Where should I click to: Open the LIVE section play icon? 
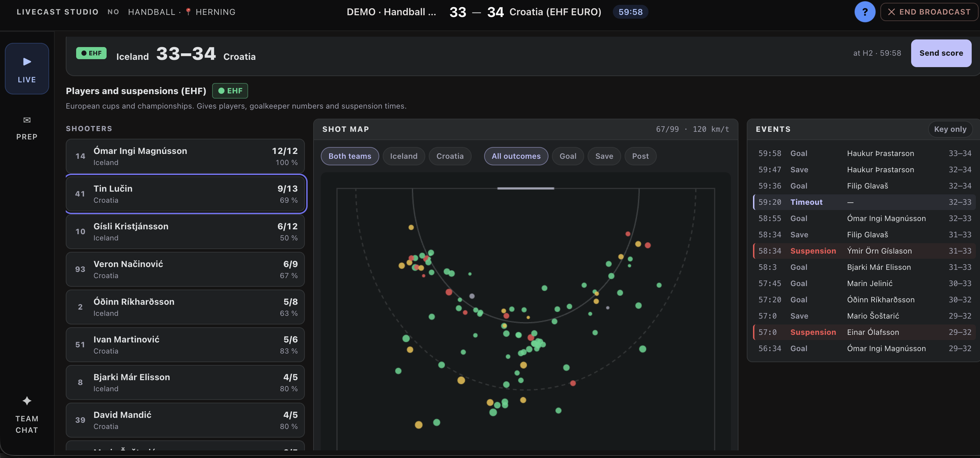[x=27, y=62]
